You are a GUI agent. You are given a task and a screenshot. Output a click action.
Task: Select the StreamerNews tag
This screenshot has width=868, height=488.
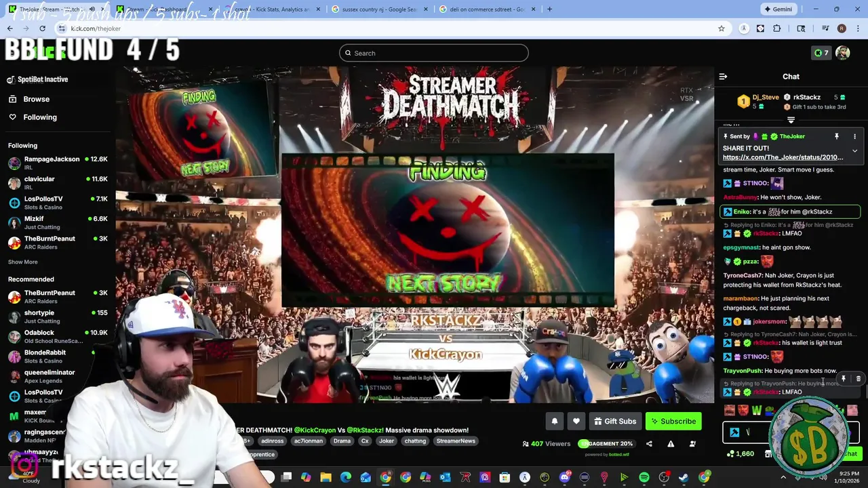[456, 441]
